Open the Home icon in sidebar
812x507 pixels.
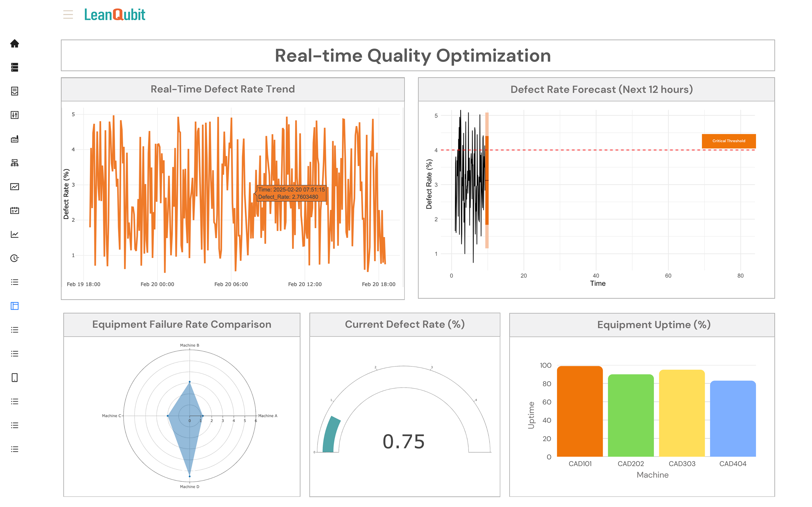click(14, 43)
